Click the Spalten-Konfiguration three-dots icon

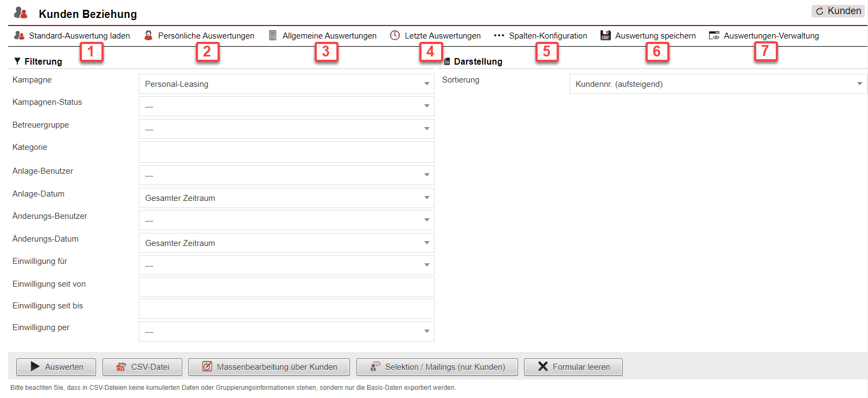[499, 35]
